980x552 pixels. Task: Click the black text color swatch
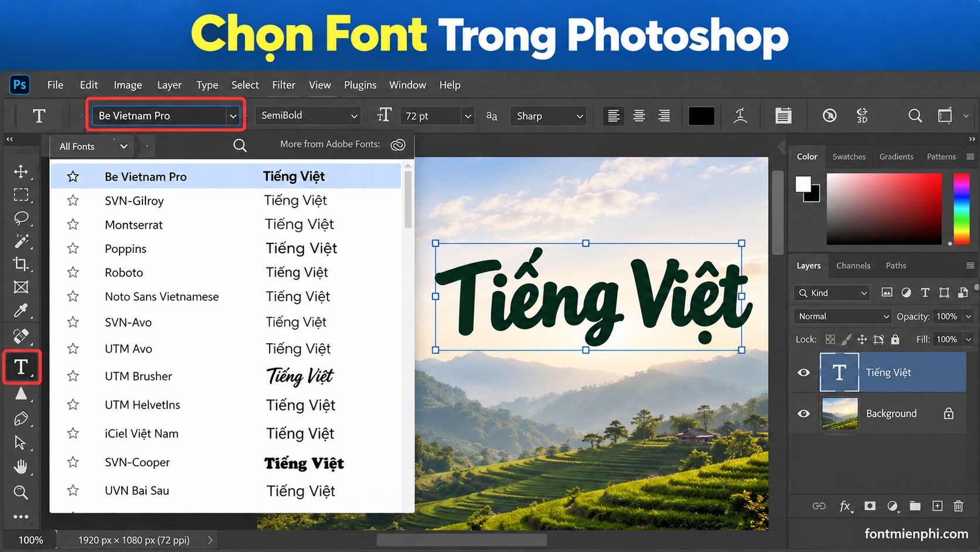701,116
